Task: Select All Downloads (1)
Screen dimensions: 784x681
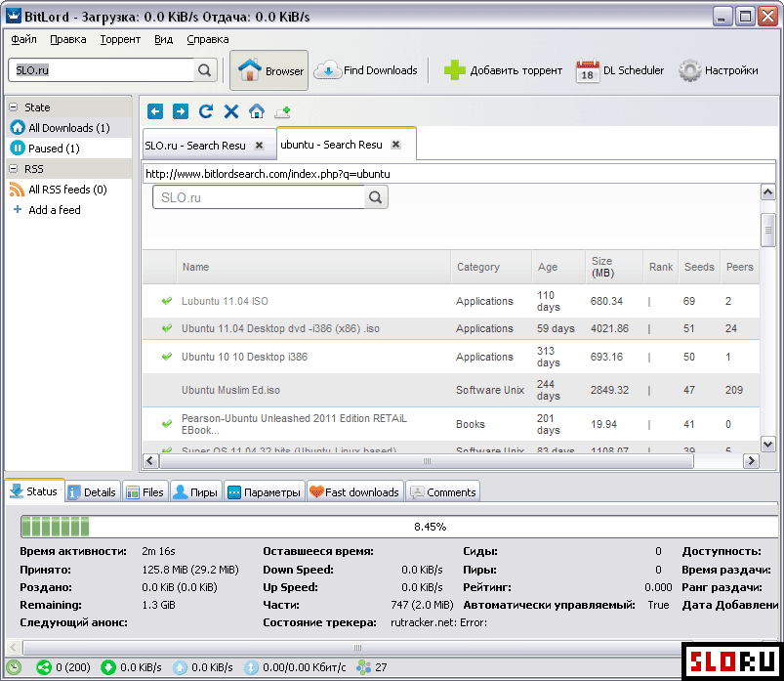Action: click(69, 128)
